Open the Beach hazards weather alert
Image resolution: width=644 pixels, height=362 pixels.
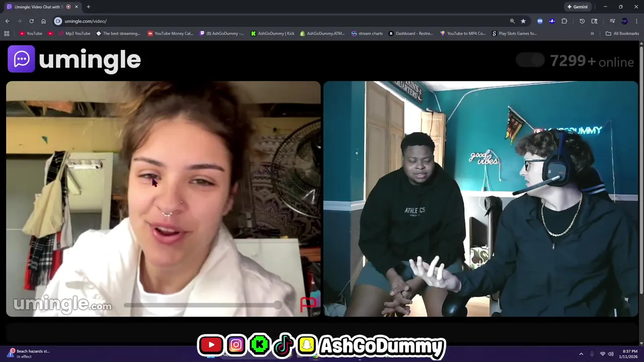coord(28,353)
